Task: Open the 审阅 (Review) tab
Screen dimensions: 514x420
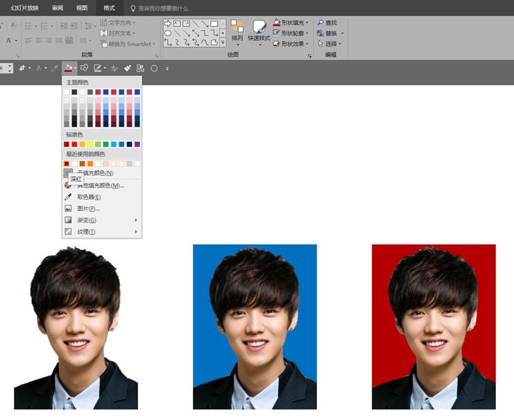Action: pos(58,8)
